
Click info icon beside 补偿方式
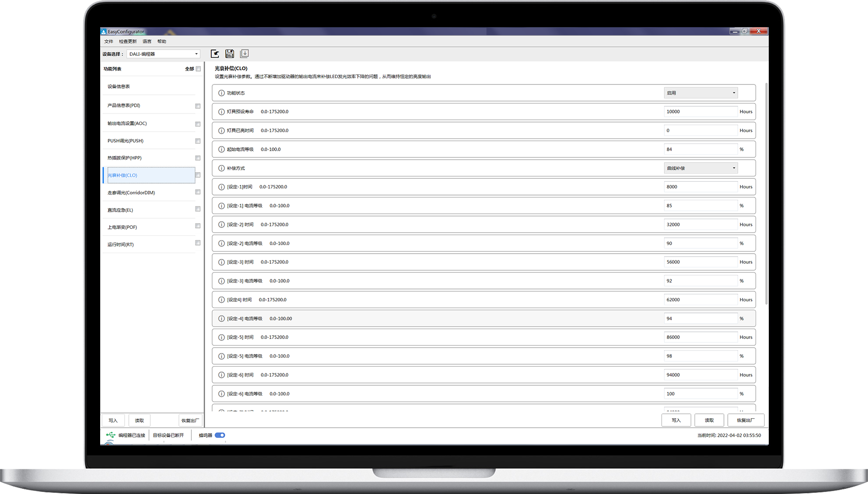tap(221, 168)
